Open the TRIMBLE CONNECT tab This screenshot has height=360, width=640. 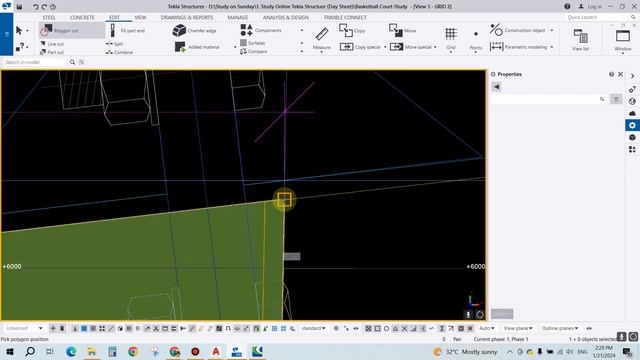pos(345,18)
